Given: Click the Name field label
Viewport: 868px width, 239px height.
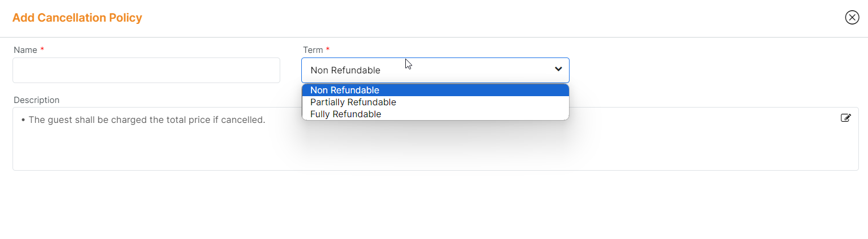Looking at the screenshot, I should click(x=25, y=50).
